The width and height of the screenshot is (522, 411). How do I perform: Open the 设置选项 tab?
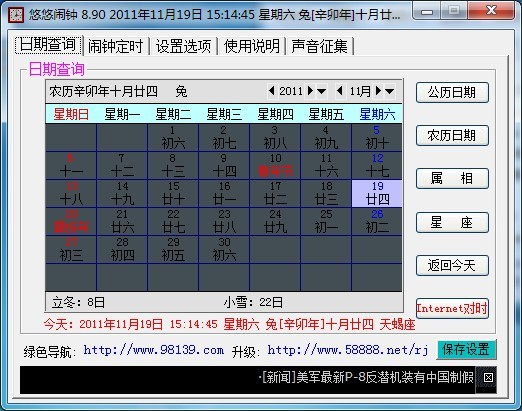coord(183,46)
